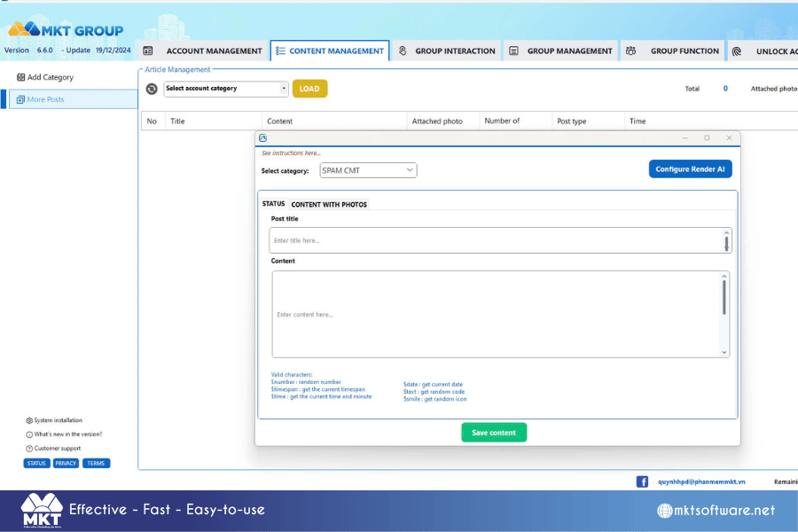Click the refresh icon beside account category
The height and width of the screenshot is (532, 798).
tap(152, 89)
